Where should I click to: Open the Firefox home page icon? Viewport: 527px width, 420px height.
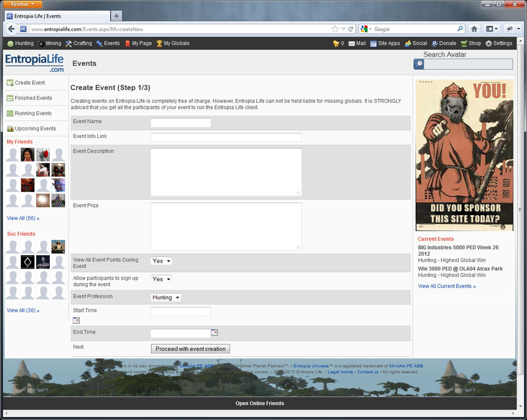[x=474, y=29]
